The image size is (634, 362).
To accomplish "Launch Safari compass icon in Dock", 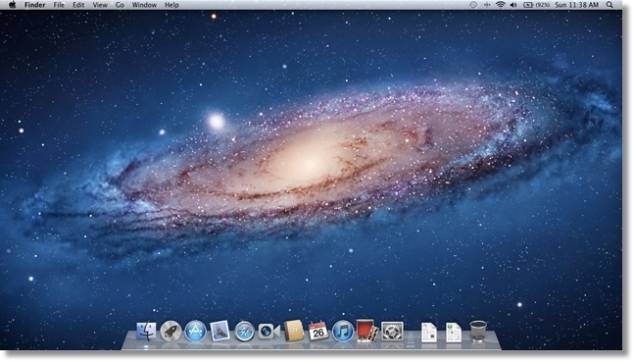I will click(x=245, y=331).
